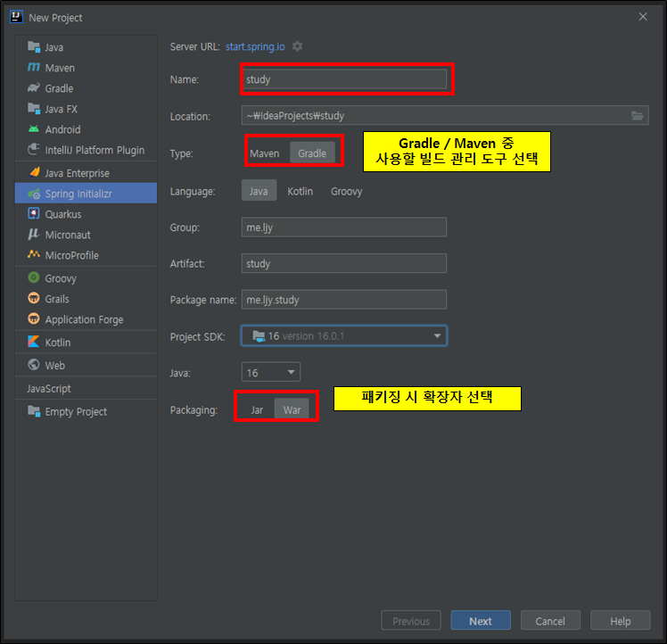667x644 pixels.
Task: Click the Artifact input field
Action: (343, 263)
